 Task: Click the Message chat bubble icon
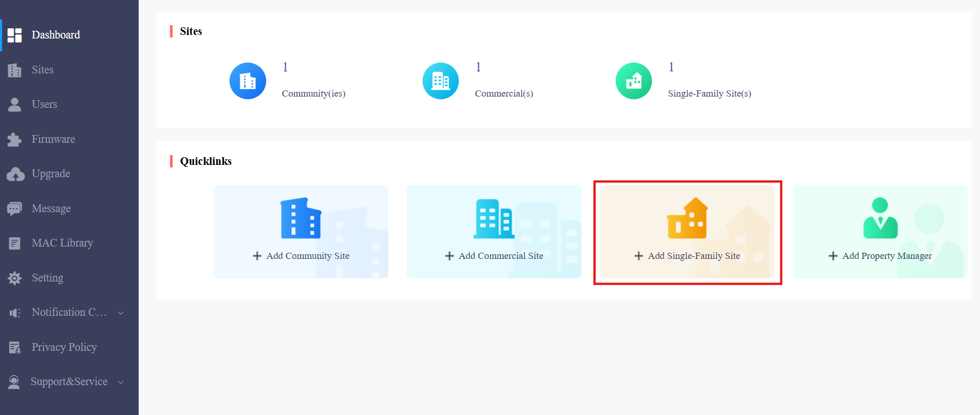tap(14, 209)
